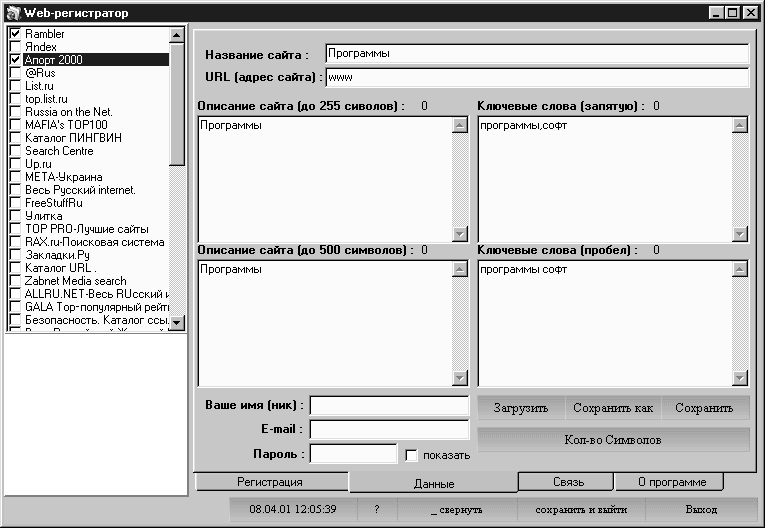
Task: Switch to the Регистрация tab
Action: pos(270,482)
